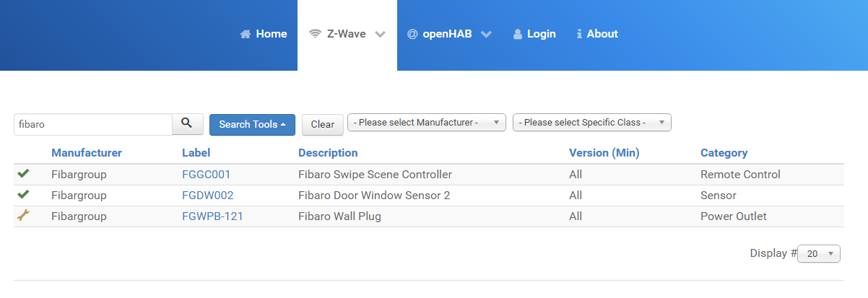868x298 pixels.
Task: Click the Home house icon
Action: coord(246,34)
